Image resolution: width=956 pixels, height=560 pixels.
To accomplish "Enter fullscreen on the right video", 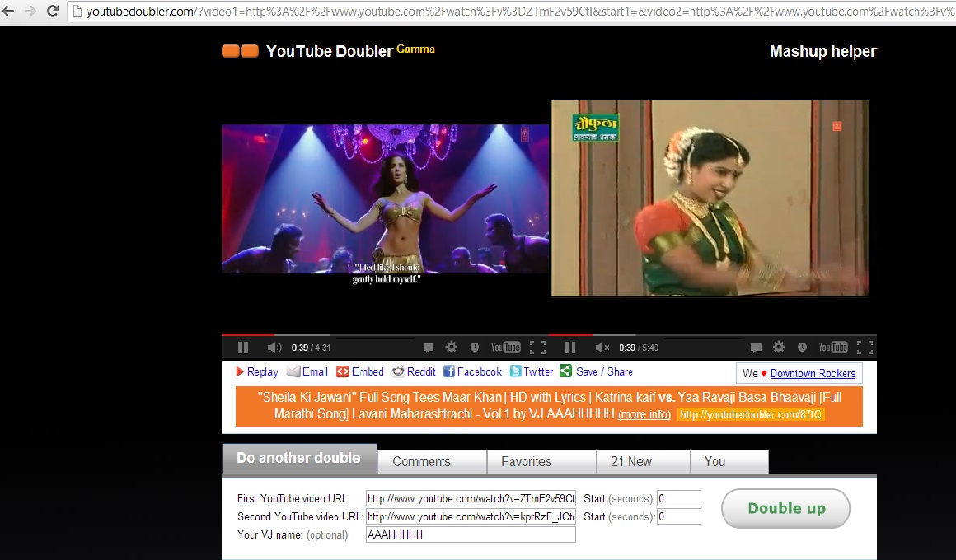I will coord(865,348).
